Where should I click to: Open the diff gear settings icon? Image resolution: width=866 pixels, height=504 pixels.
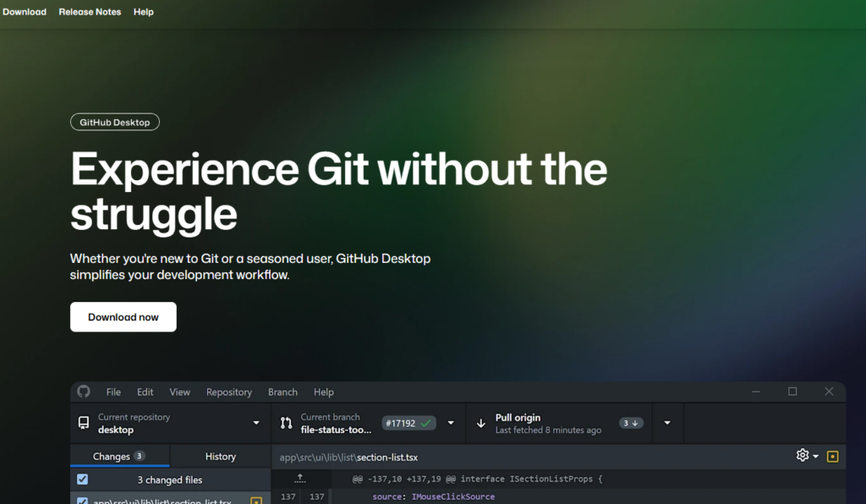802,456
